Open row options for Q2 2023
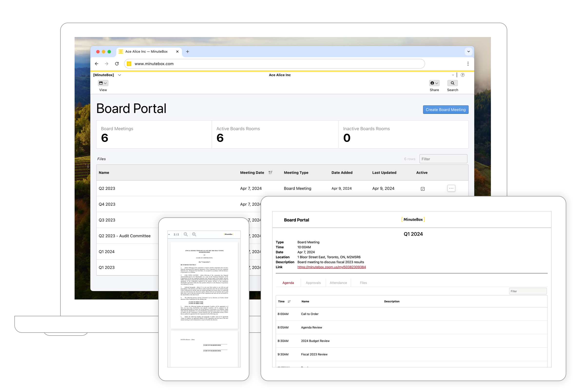Image resolution: width=585 pixels, height=392 pixels. coord(451,188)
